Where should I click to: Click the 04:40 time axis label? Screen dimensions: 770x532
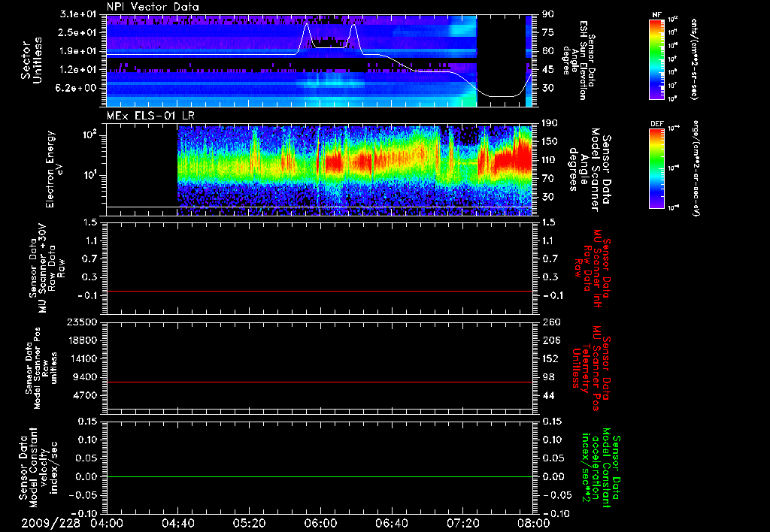click(177, 523)
